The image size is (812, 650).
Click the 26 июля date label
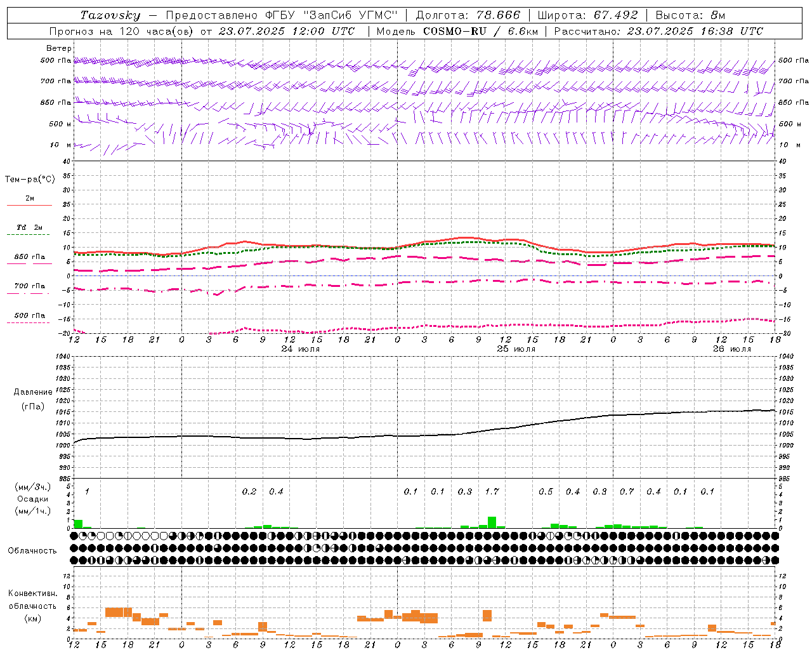point(732,348)
